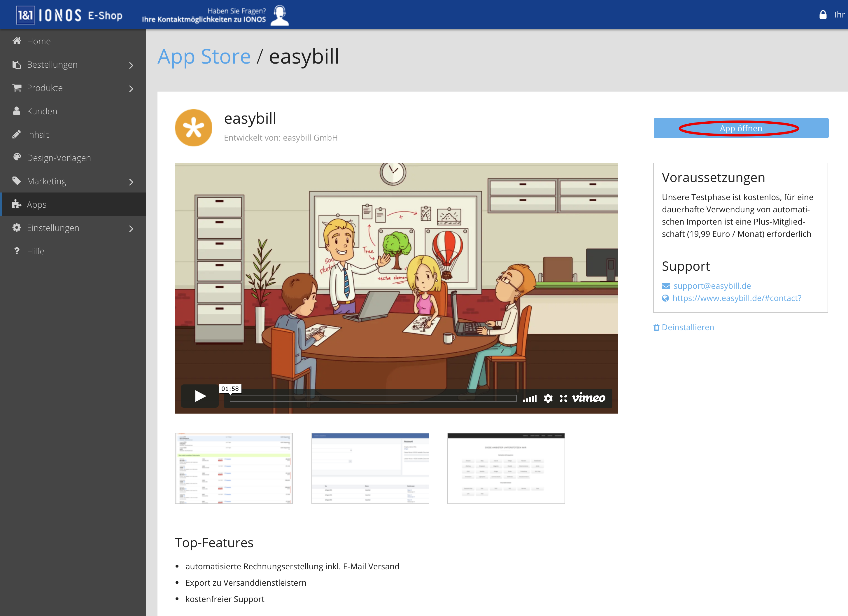
Task: Click the trash icon beside Deinstallieren
Action: (x=656, y=327)
